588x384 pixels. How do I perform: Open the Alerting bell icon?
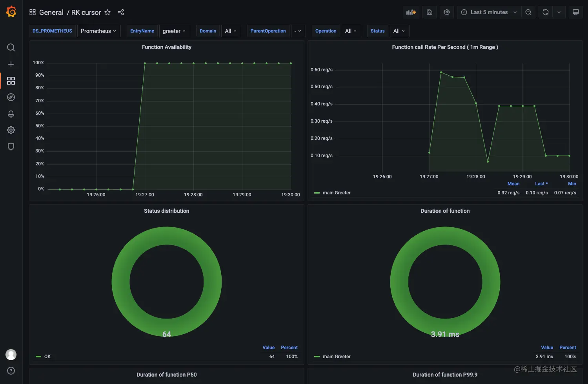(11, 114)
